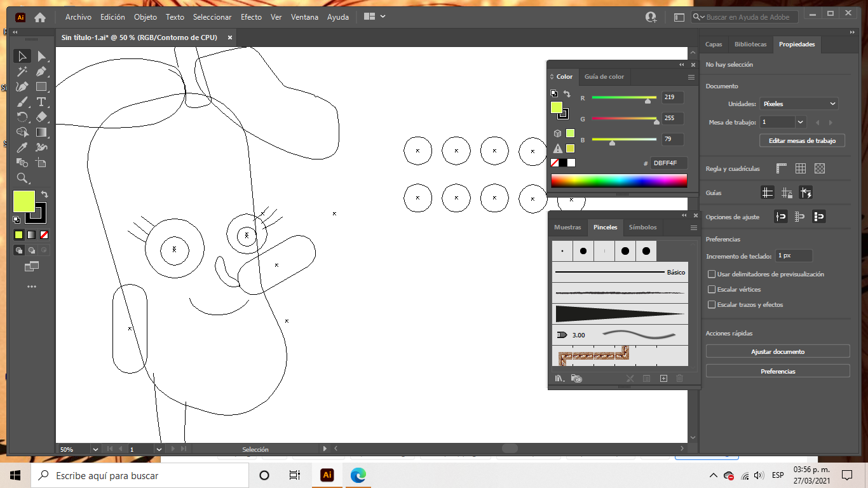
Task: Select the Selection tool in the toolbar
Action: pyautogui.click(x=22, y=56)
